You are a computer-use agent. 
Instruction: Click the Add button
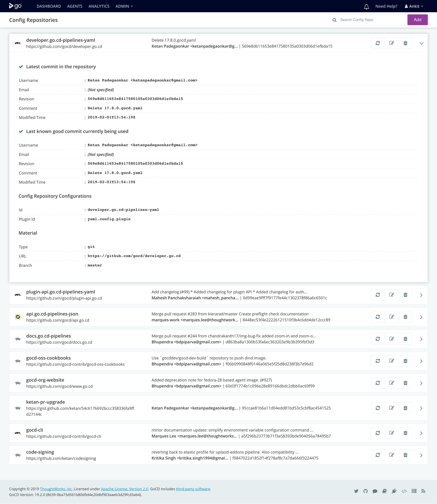pyautogui.click(x=417, y=20)
